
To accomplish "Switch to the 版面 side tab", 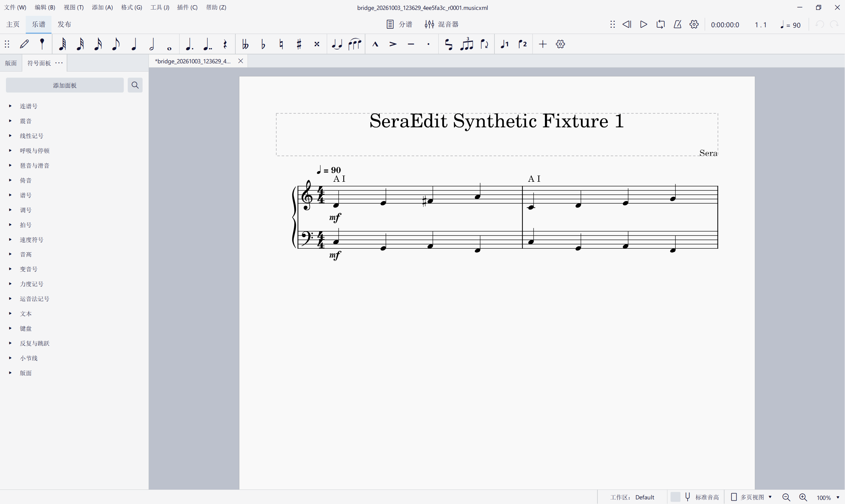I will click(11, 63).
